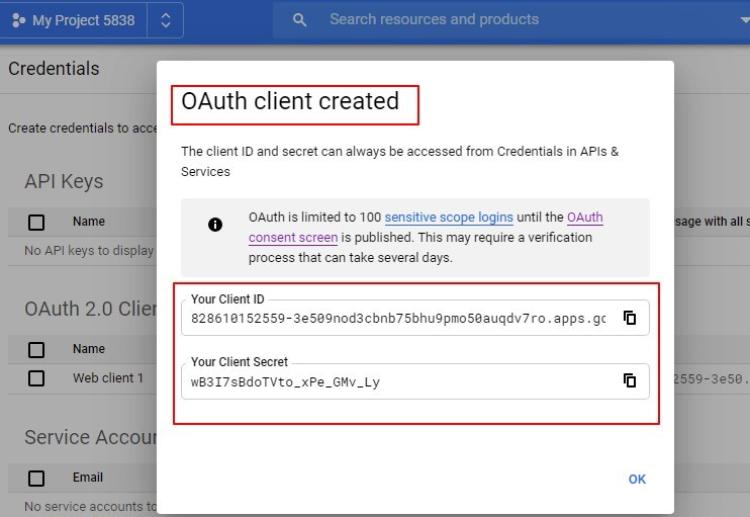The image size is (750, 517).
Task: Expand the search bar dropdown arrow
Action: coord(744,20)
